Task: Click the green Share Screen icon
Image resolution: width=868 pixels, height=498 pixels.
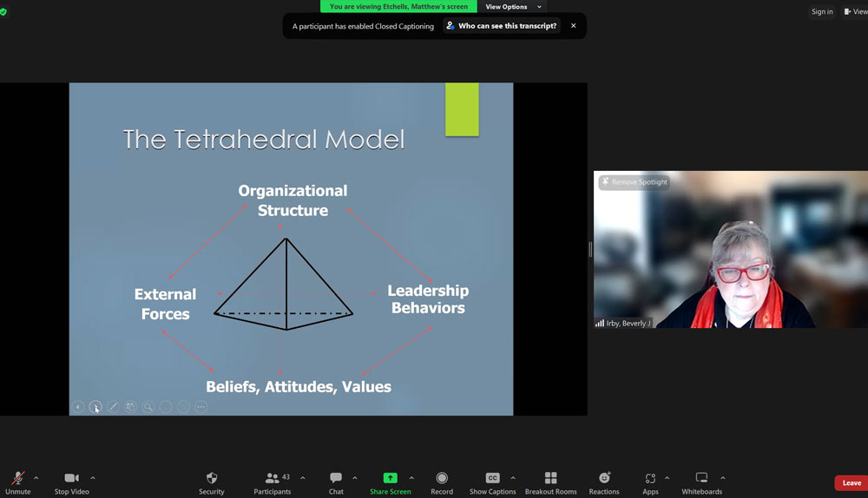Action: click(391, 478)
